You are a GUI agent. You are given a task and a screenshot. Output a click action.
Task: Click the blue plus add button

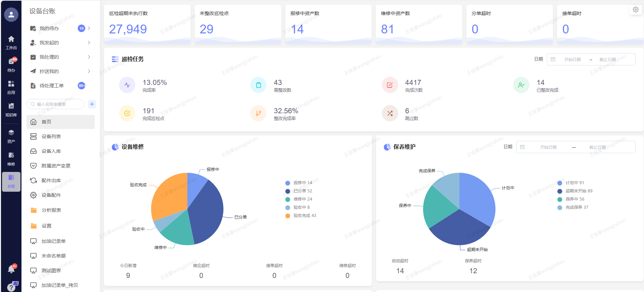pyautogui.click(x=92, y=104)
